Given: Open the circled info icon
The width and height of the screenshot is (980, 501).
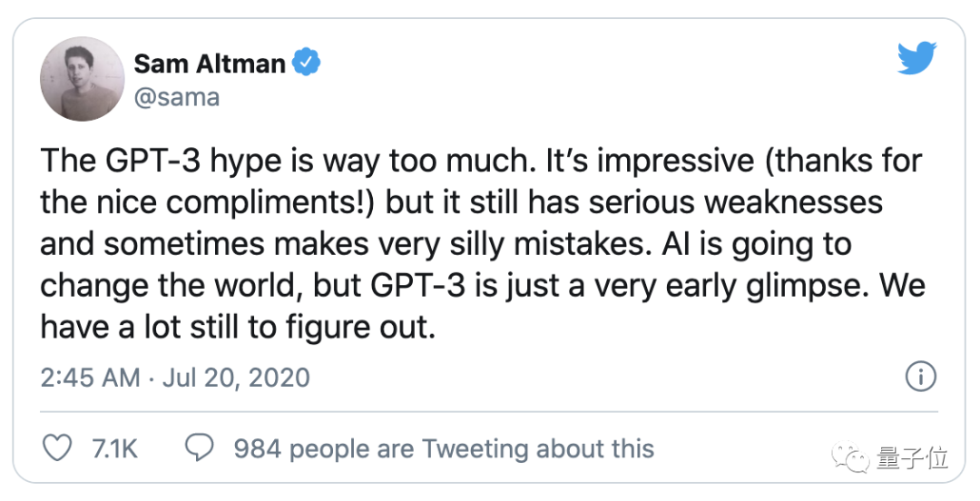Looking at the screenshot, I should [922, 376].
